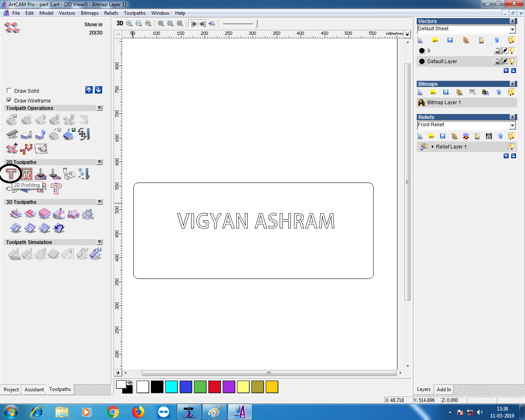Viewport: 525px width, 420px height.
Task: Collapse the Bitmaps panel
Action: point(512,84)
